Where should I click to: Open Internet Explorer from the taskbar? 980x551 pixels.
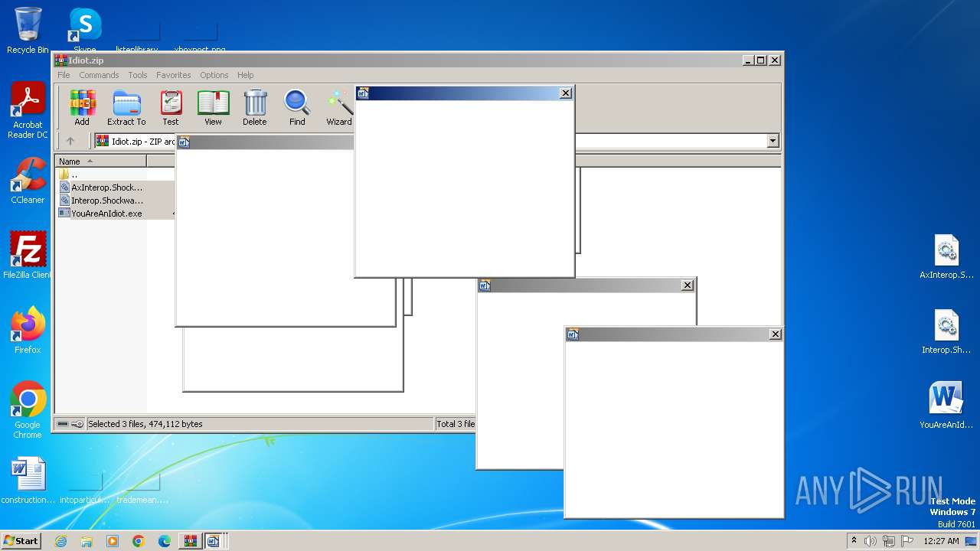click(60, 541)
